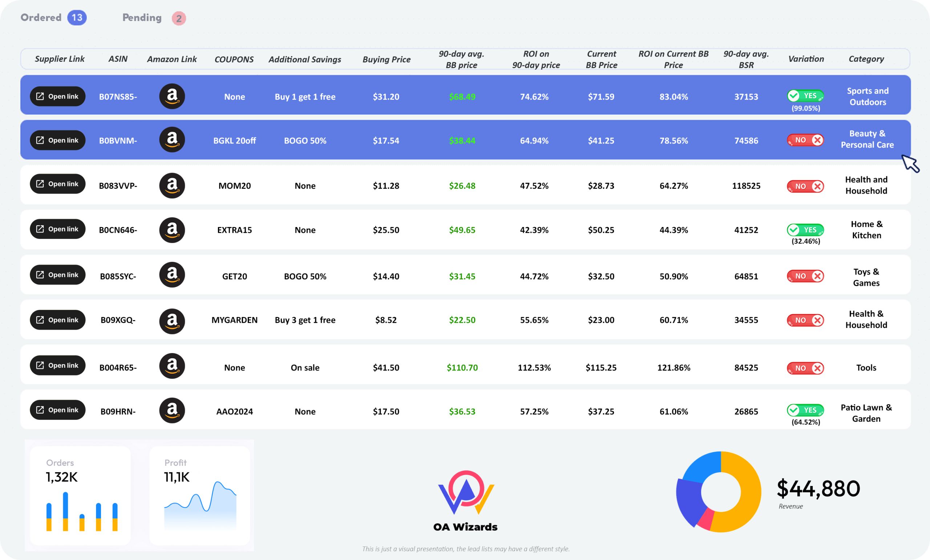Select the Variation column header
The image size is (930, 560).
(806, 59)
